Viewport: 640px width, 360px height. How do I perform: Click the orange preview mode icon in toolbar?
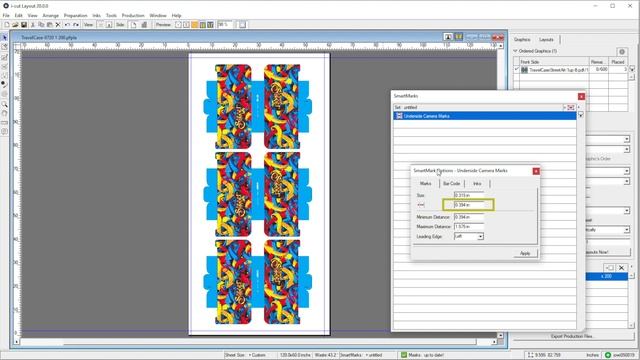[195, 25]
